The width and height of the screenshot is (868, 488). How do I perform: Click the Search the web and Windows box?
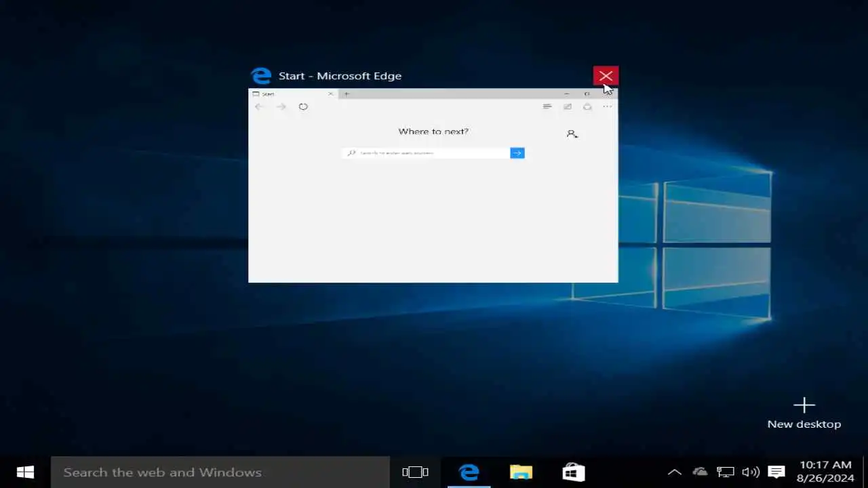220,472
